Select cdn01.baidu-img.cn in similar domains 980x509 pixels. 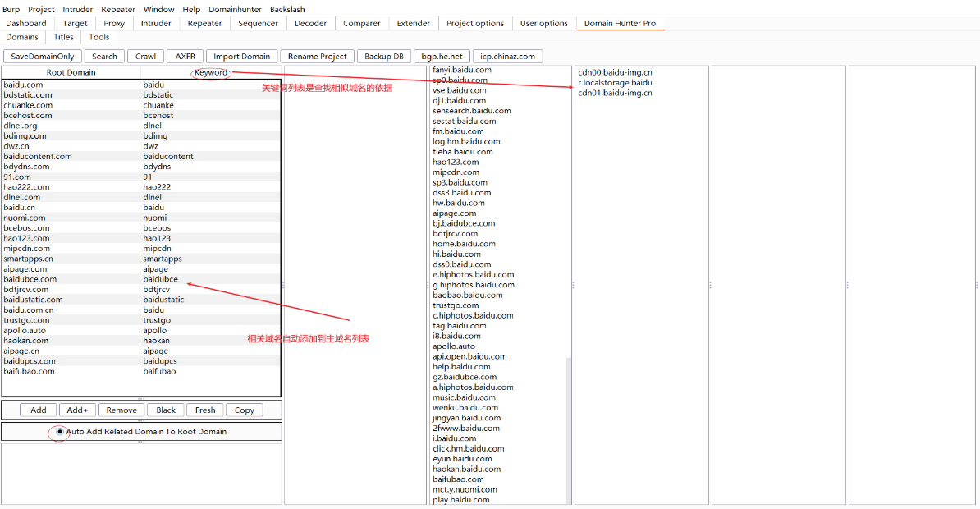[615, 93]
